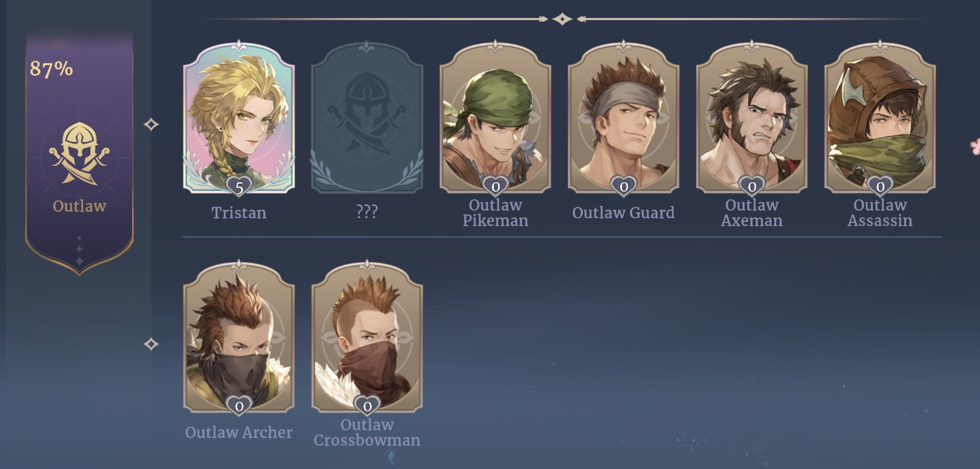Open the Outlaw Axeman portrait card
Viewport: 980px width, 469px height.
(x=752, y=117)
